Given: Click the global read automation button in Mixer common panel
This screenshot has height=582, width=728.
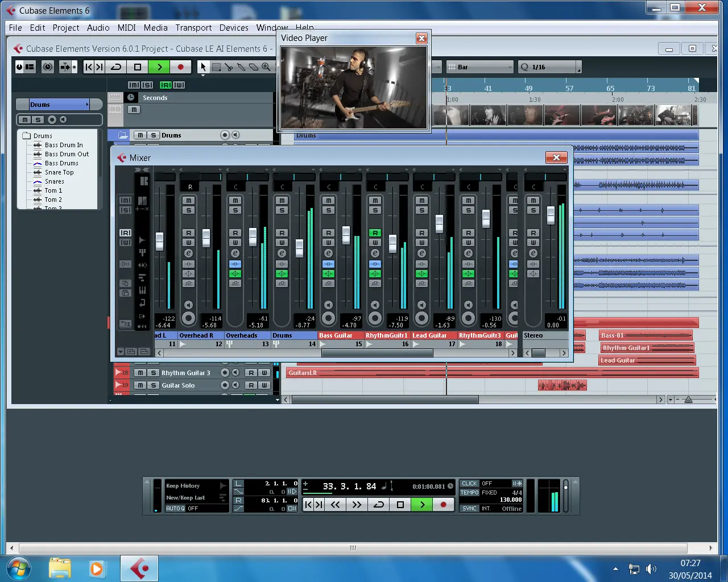Looking at the screenshot, I should point(125,233).
